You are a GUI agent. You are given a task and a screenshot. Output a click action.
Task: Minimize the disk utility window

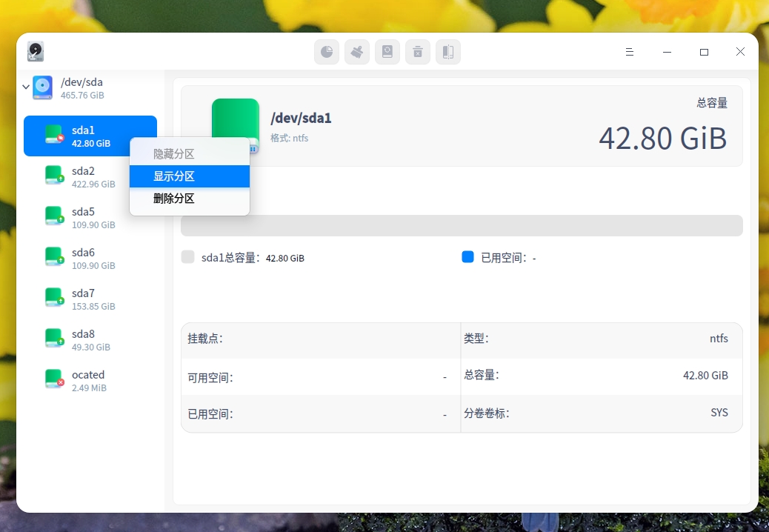pyautogui.click(x=667, y=52)
